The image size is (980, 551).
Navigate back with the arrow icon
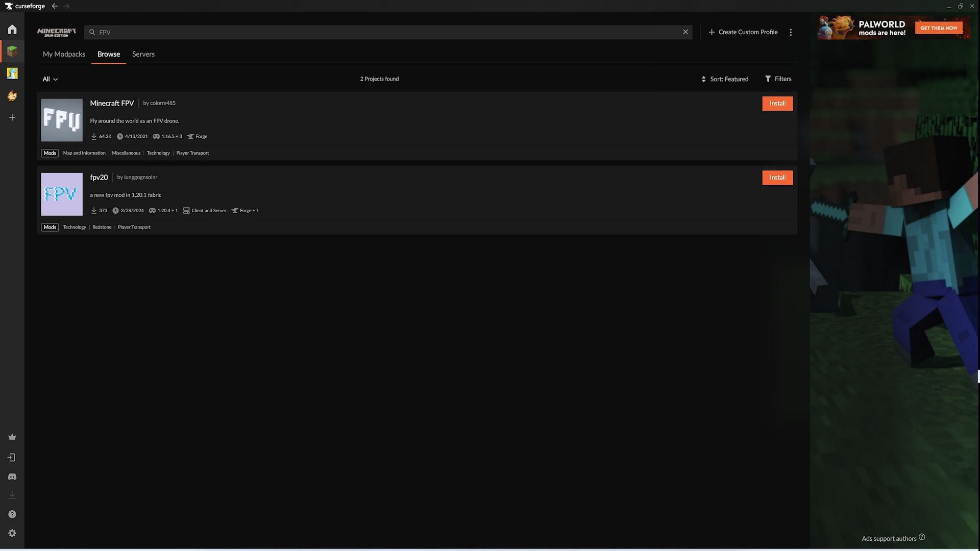pyautogui.click(x=55, y=6)
